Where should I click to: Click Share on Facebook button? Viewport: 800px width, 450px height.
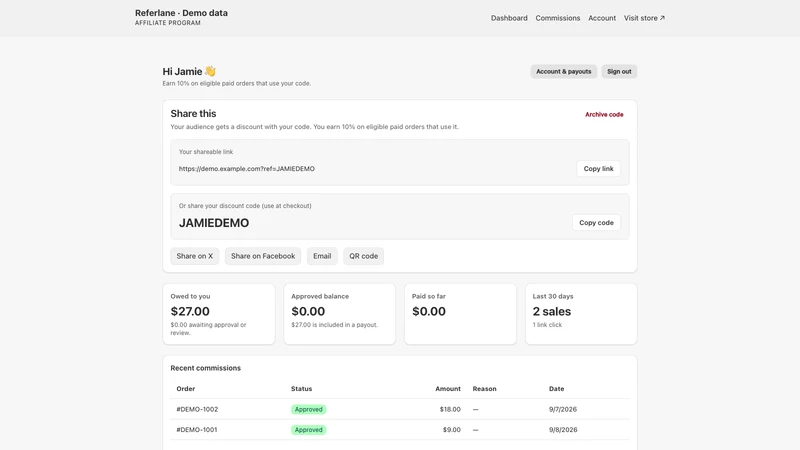(x=263, y=256)
